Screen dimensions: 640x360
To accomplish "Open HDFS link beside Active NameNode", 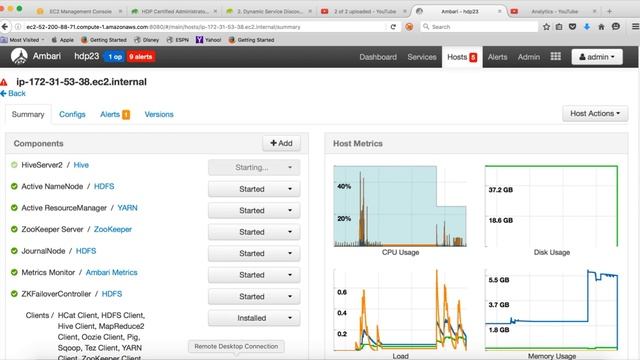I will click(104, 186).
